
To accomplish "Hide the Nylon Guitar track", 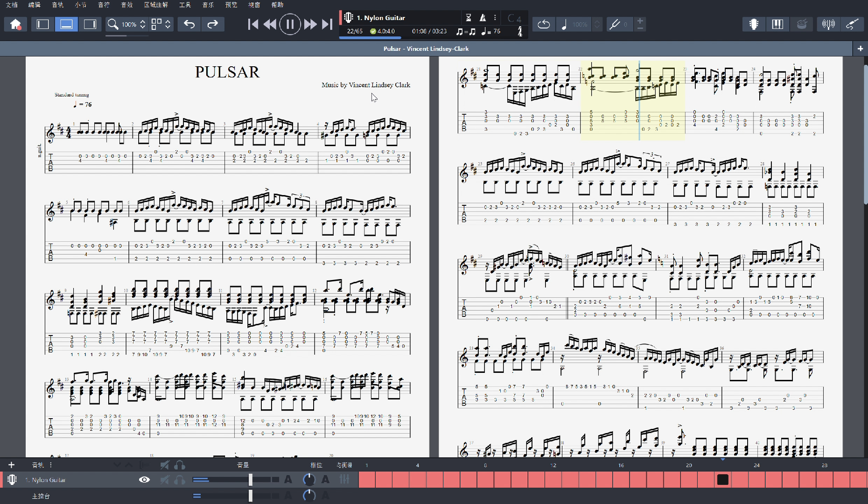I will point(144,480).
